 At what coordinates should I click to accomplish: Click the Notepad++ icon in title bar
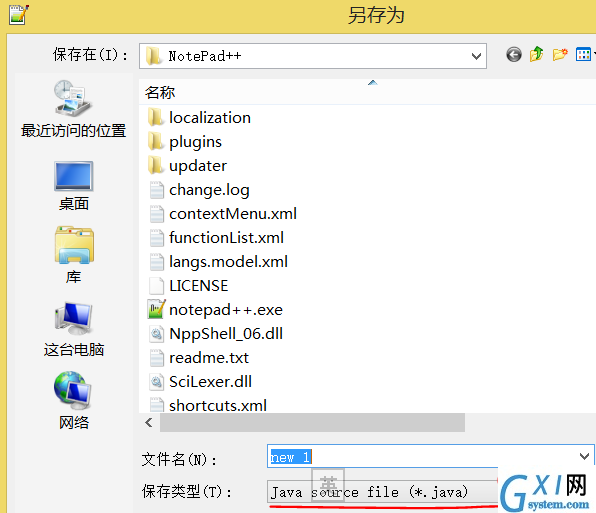pyautogui.click(x=19, y=15)
